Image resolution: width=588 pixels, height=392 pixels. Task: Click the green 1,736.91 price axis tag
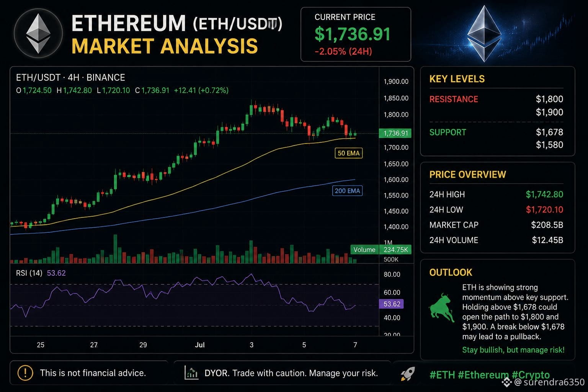(x=395, y=133)
